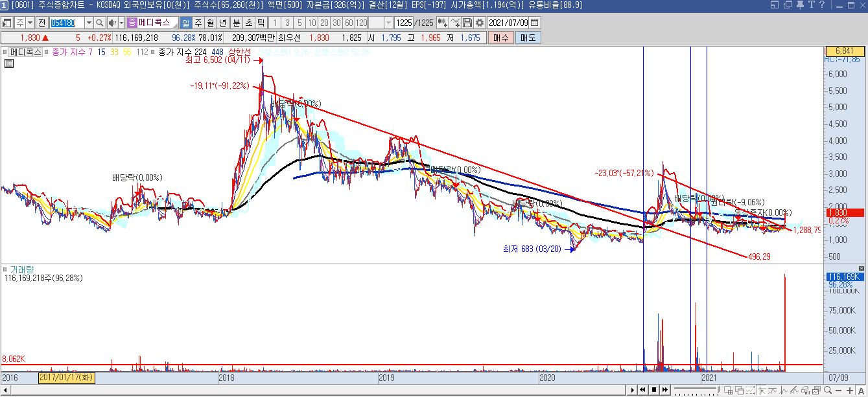Click the 매수 buy button
The width and height of the screenshot is (868, 397).
[x=501, y=38]
